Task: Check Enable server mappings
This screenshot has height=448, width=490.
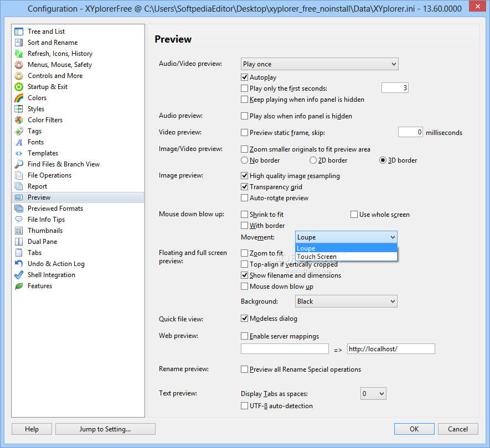Action: [x=244, y=336]
